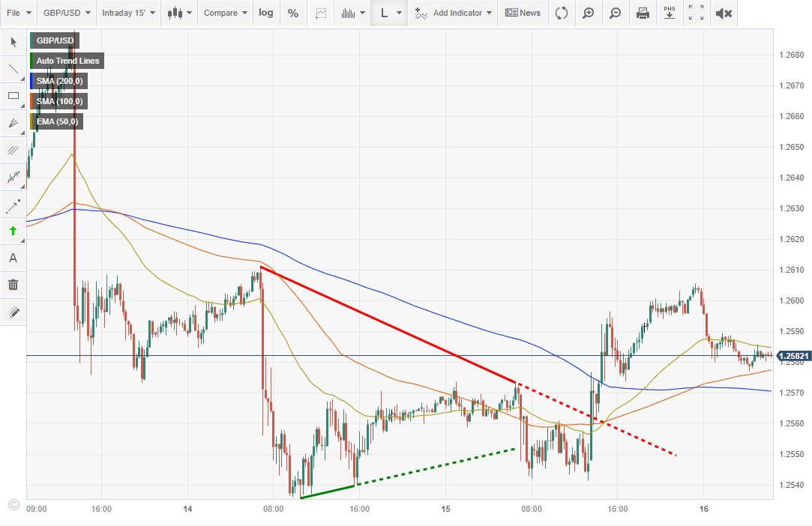
Task: Select the rectangle shape tool
Action: 13,96
